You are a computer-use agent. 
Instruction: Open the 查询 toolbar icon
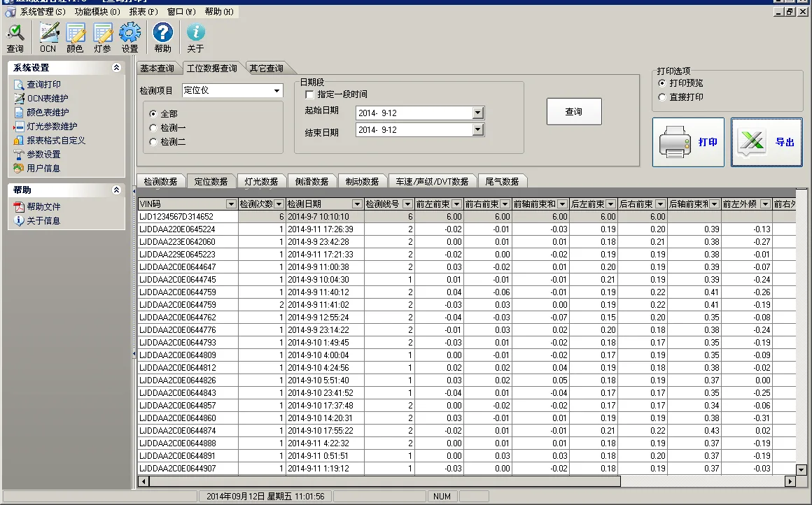coord(15,38)
